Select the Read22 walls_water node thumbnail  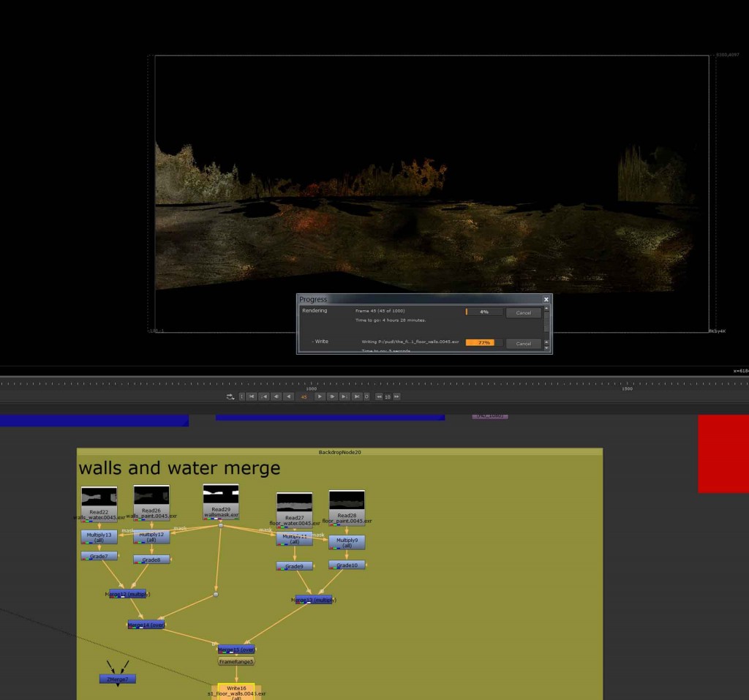[99, 497]
